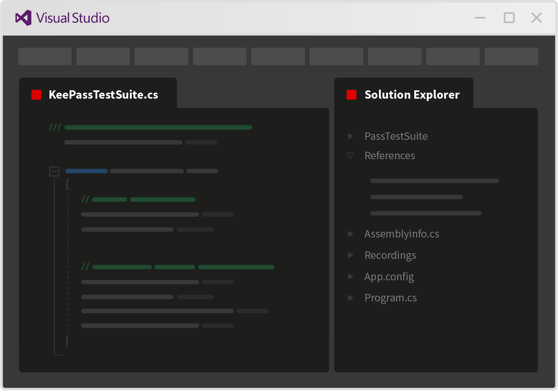Click the second toolbar icon
Screen dimensions: 558x392
pos(103,56)
